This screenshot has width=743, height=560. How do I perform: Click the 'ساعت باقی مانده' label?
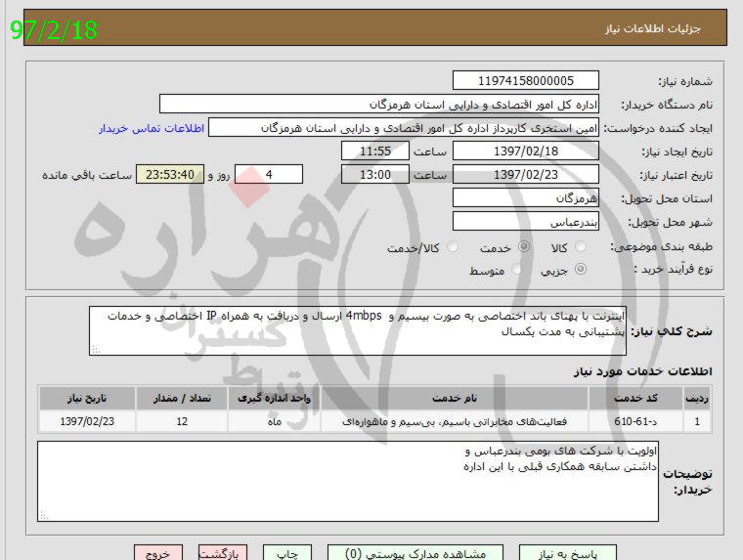[87, 175]
